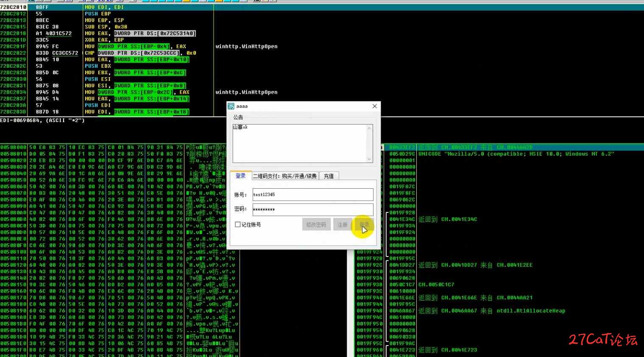Viewport: 644px width, 357px height.
Task: Select the MOV EBP, ESP instruction
Action: coord(104,20)
